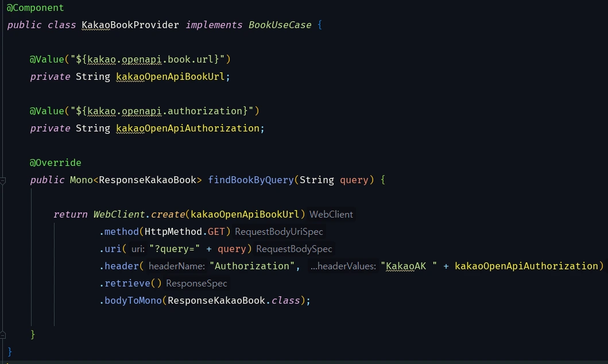Click kakaoOpenApiAuthorization in the header call

526,266
